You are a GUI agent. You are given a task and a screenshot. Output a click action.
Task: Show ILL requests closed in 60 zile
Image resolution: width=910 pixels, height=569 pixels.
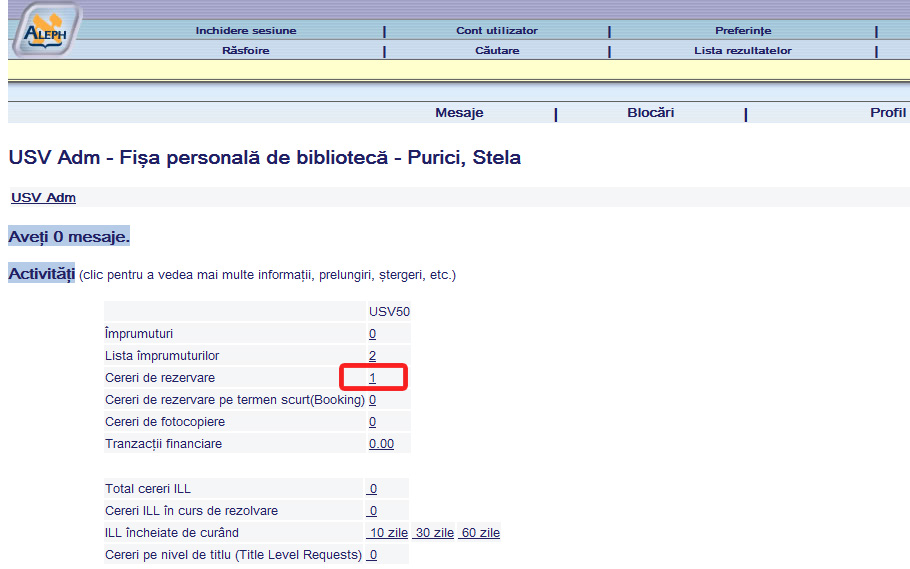(x=480, y=533)
